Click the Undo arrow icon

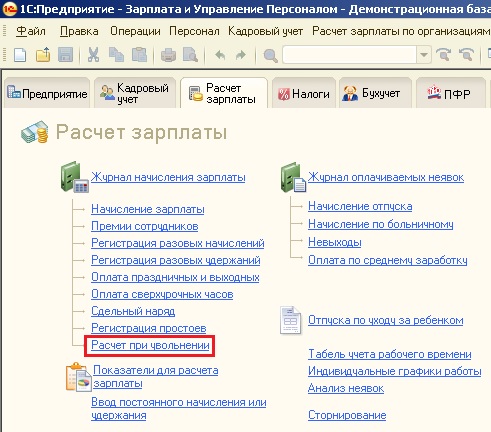(x=220, y=55)
